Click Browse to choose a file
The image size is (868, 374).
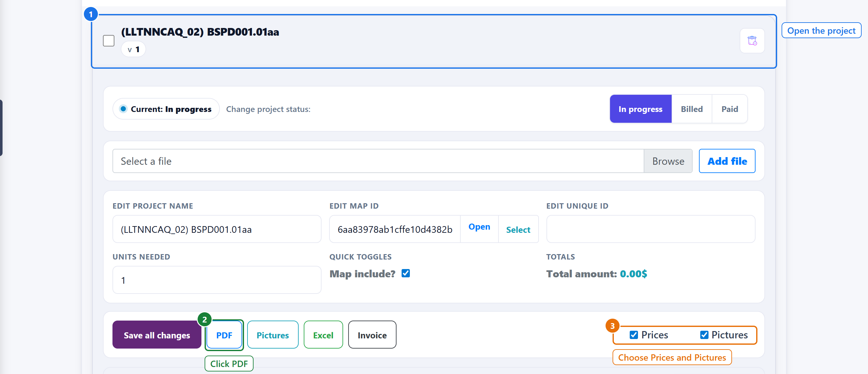coord(668,161)
